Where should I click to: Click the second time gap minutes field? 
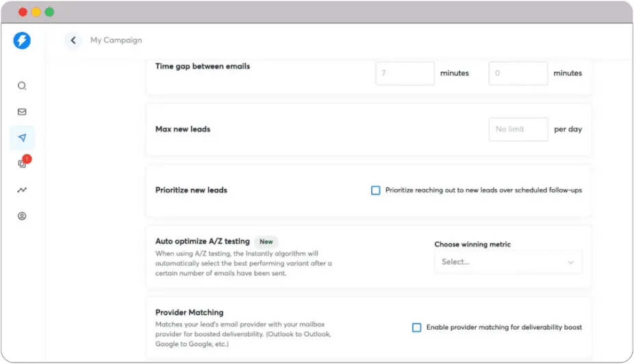tap(518, 73)
